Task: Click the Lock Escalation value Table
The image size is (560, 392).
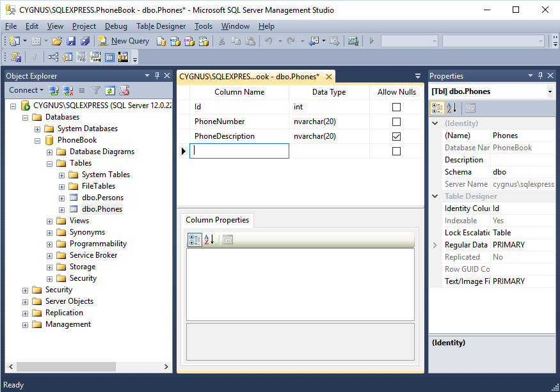Action: click(523, 233)
